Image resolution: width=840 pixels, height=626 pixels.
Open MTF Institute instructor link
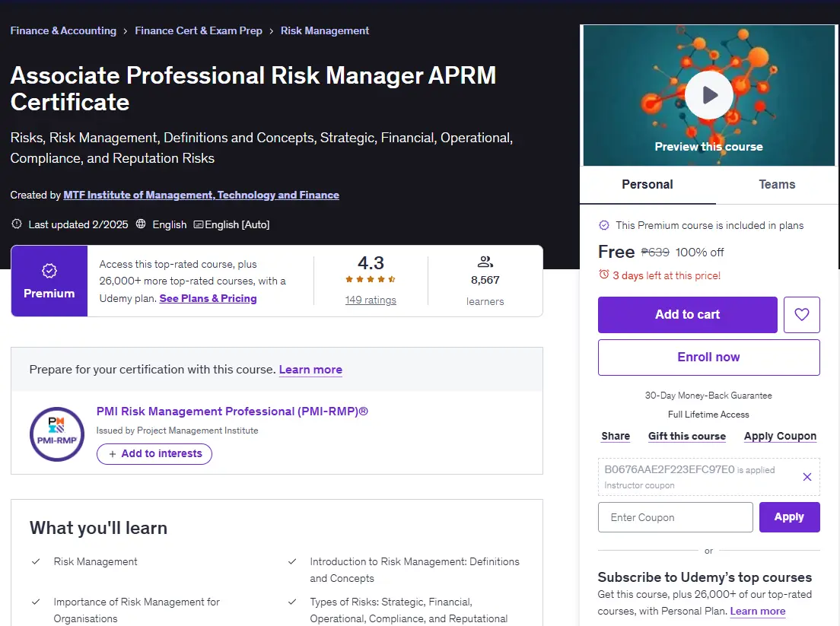point(202,195)
